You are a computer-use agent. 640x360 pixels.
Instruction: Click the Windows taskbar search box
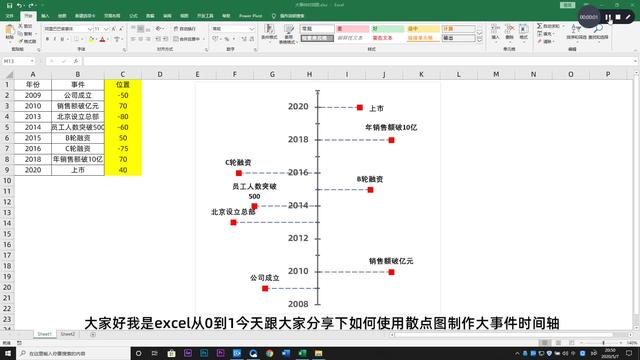coord(73,353)
